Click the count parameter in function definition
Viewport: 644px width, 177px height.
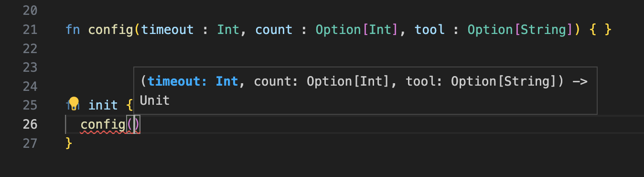pyautogui.click(x=274, y=30)
